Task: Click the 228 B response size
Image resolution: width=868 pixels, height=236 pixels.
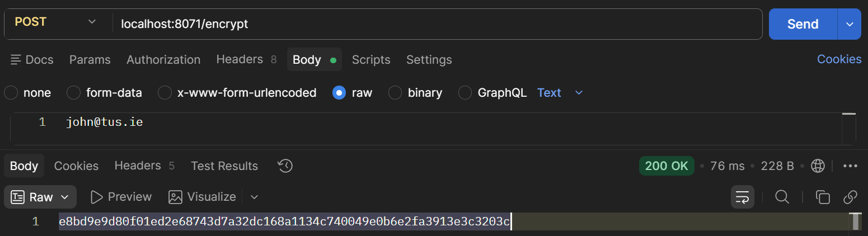Action: [x=777, y=166]
